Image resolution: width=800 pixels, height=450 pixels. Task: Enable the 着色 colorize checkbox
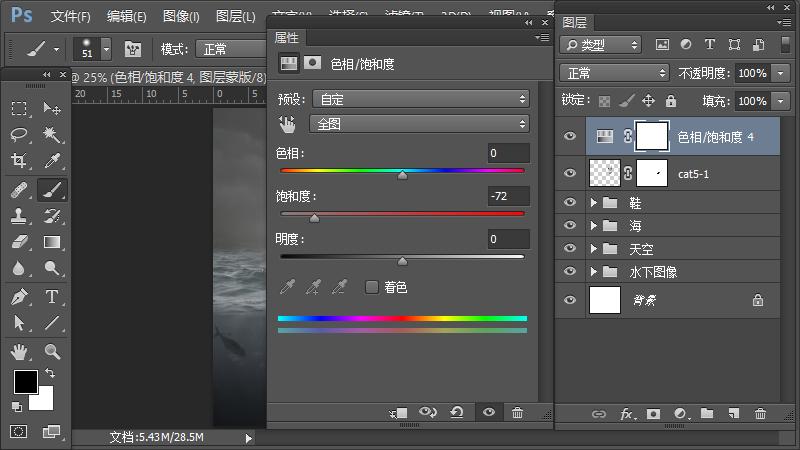(x=372, y=287)
